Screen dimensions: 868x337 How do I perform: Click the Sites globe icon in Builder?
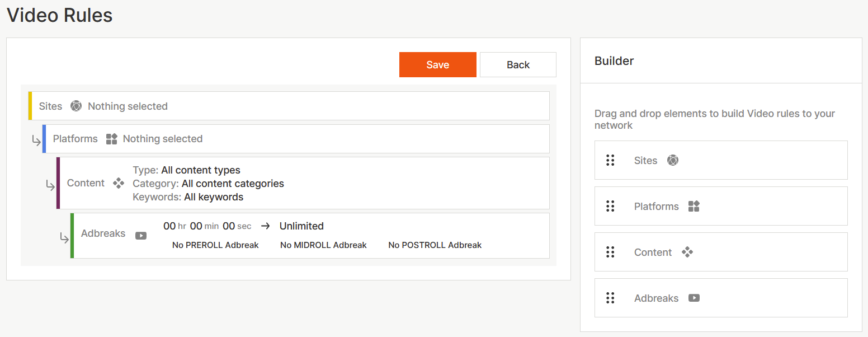[673, 161]
